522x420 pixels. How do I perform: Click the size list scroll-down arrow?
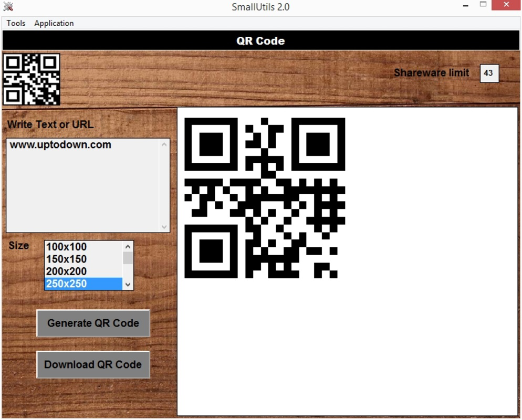(x=128, y=285)
